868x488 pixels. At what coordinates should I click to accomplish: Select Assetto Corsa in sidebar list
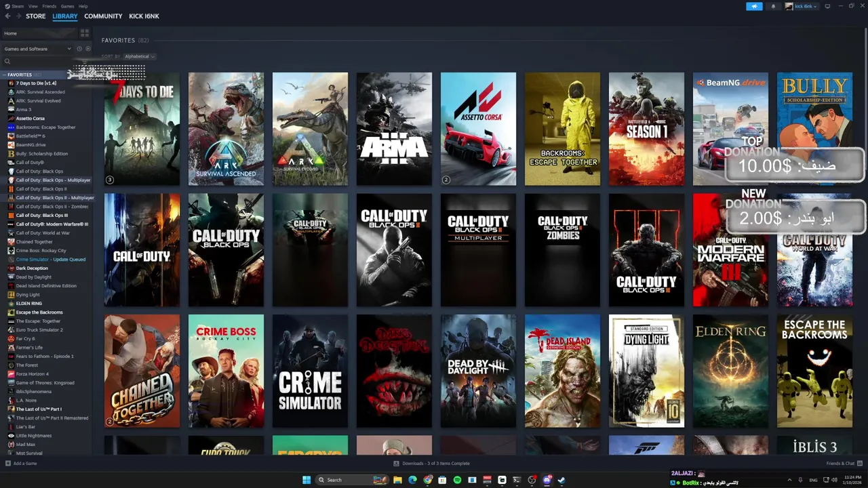31,119
